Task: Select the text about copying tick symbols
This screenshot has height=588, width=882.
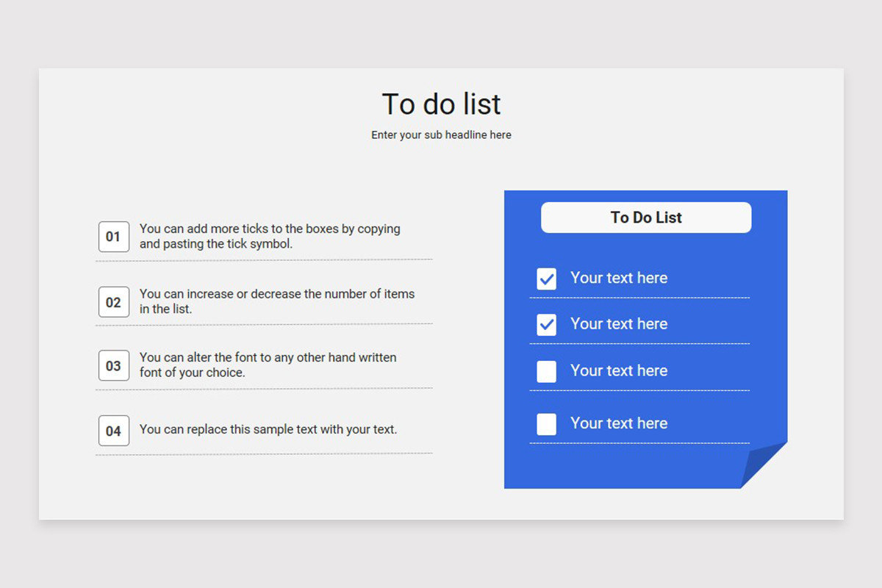Action: click(x=269, y=236)
